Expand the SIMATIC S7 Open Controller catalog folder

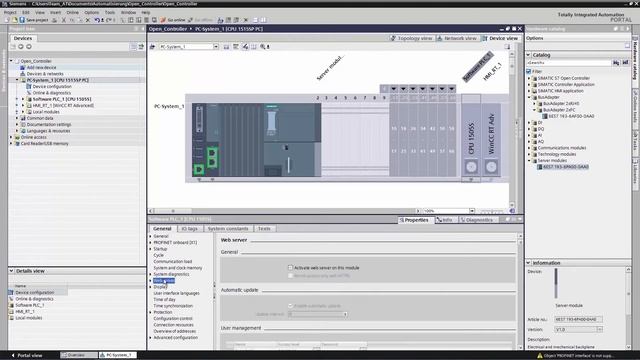[529, 78]
